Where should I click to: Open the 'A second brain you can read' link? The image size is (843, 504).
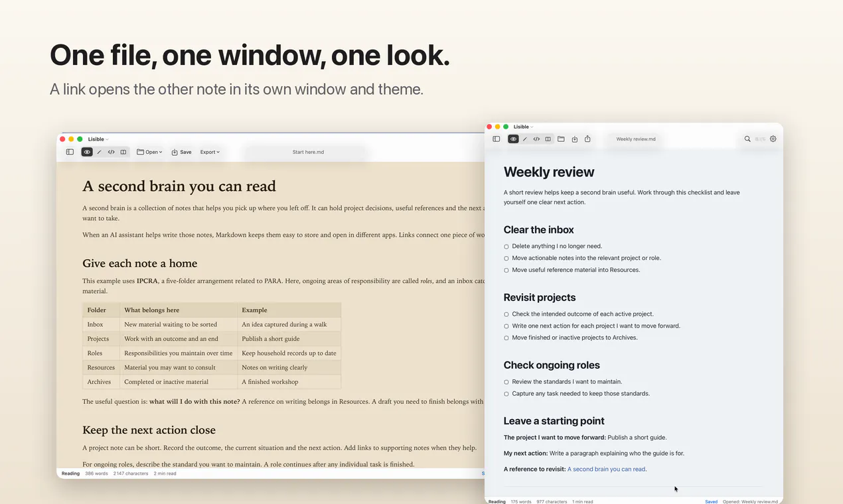607,470
